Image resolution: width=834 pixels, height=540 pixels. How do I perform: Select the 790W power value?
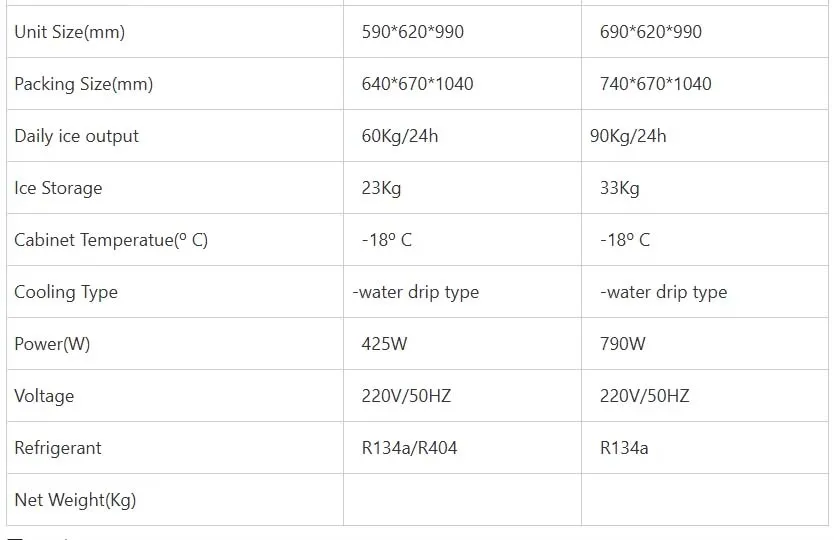[622, 344]
